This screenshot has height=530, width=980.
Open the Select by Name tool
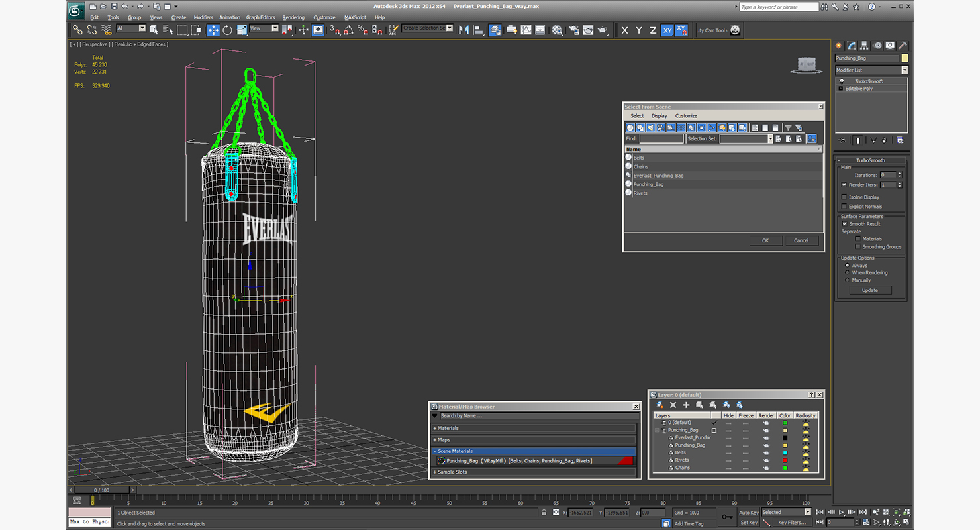(x=168, y=30)
